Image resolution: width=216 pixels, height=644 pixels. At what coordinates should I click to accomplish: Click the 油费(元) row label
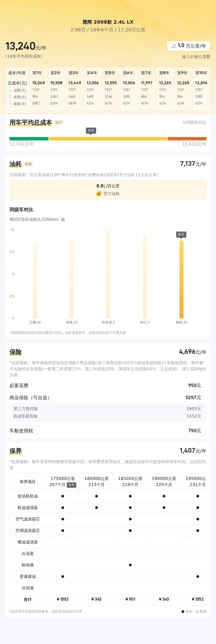pyautogui.click(x=20, y=90)
